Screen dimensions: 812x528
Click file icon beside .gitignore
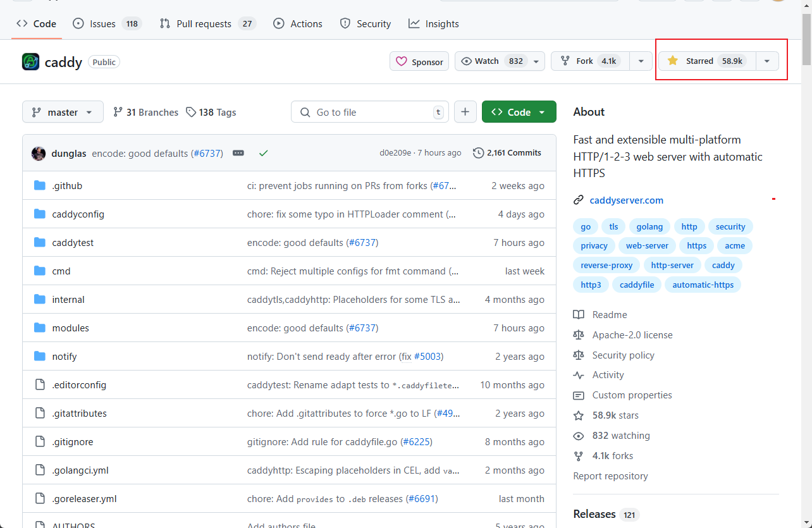coord(40,441)
